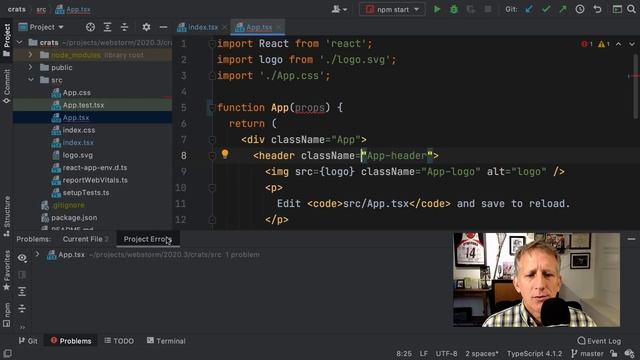
Task: Toggle read-only lock icon in status bar
Action: (614, 353)
